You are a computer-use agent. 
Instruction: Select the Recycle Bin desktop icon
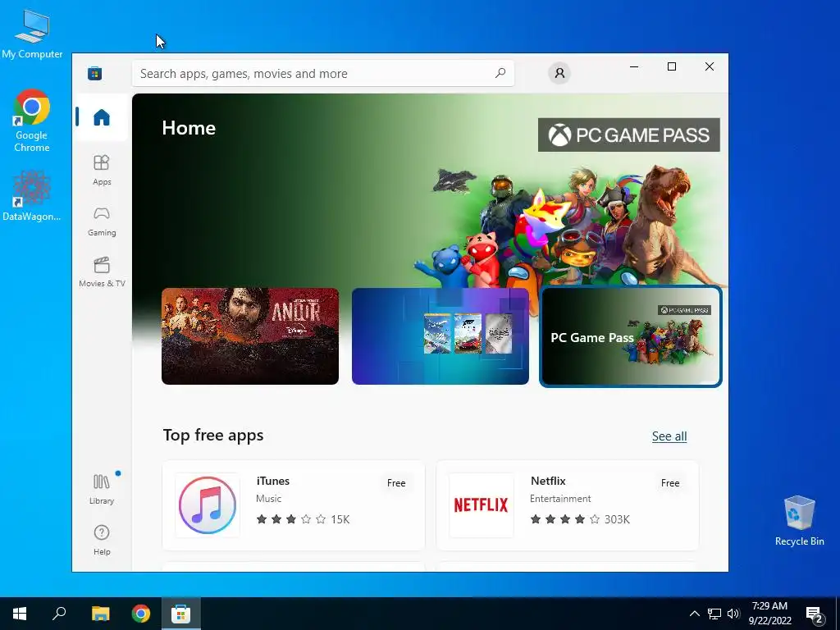pos(799,521)
